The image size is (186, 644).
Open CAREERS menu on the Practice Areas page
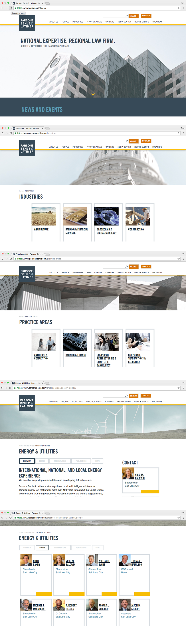click(x=110, y=273)
